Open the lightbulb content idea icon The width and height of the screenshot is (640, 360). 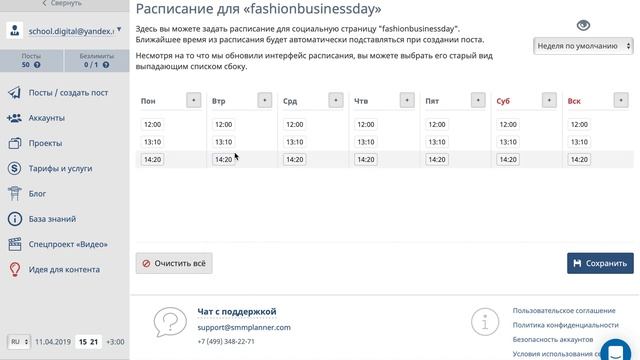[14, 269]
